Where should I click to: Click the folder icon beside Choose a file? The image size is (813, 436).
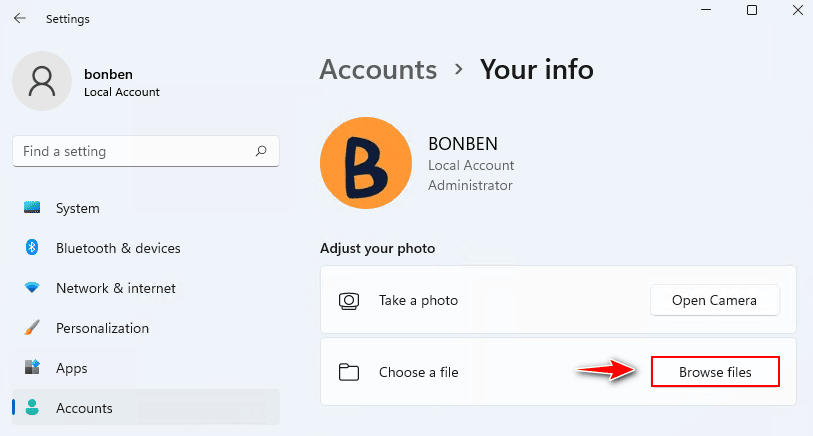coord(349,373)
